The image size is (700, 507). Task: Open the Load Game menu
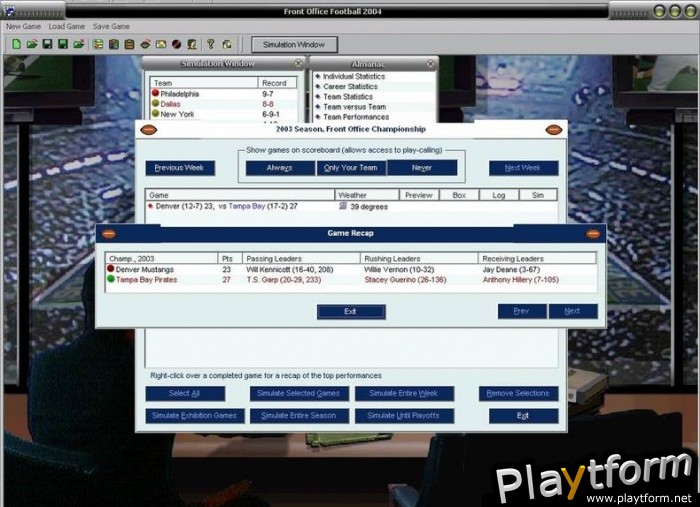pyautogui.click(x=67, y=26)
